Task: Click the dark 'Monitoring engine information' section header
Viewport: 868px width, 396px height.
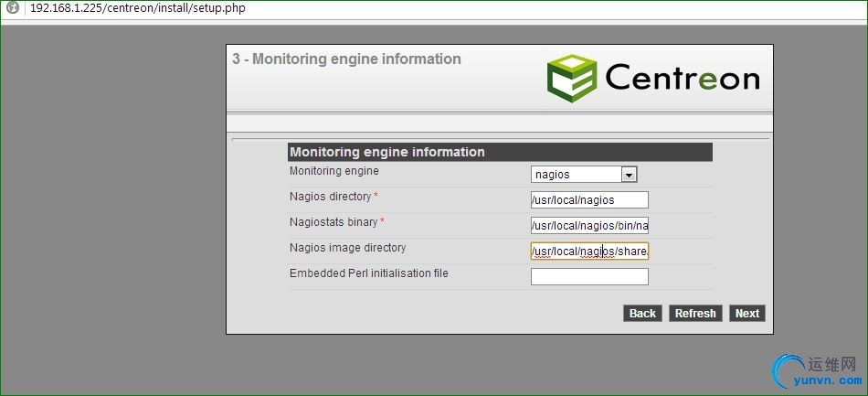Action: point(500,153)
